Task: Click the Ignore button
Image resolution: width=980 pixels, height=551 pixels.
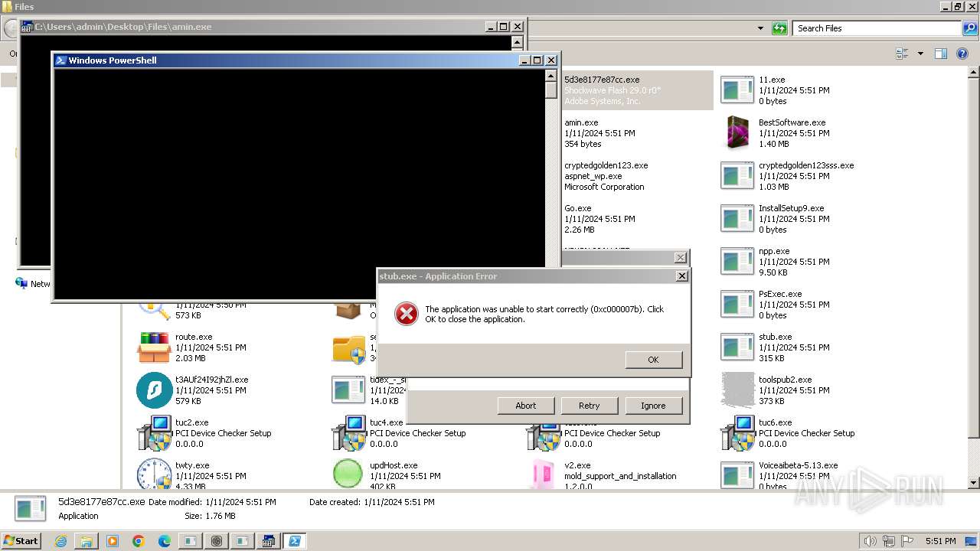Action: click(653, 406)
